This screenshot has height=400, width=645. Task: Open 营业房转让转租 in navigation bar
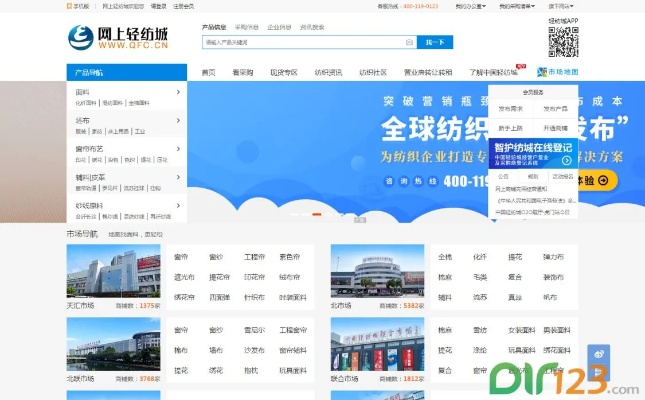point(428,72)
